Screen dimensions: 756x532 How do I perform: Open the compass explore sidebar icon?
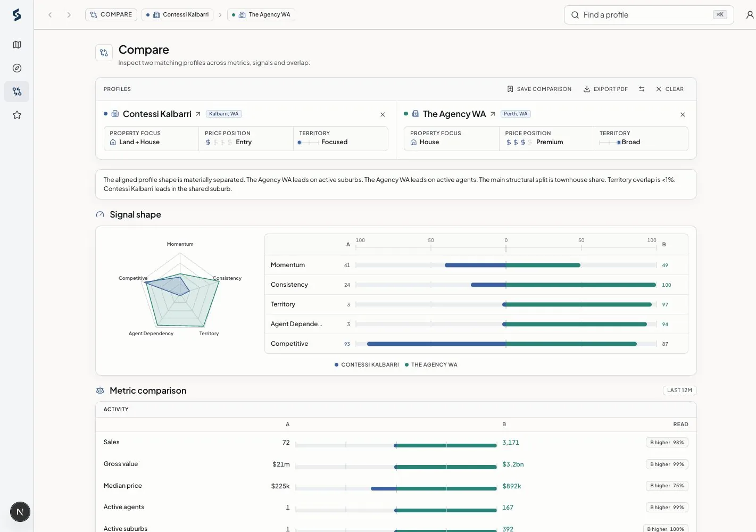point(17,68)
